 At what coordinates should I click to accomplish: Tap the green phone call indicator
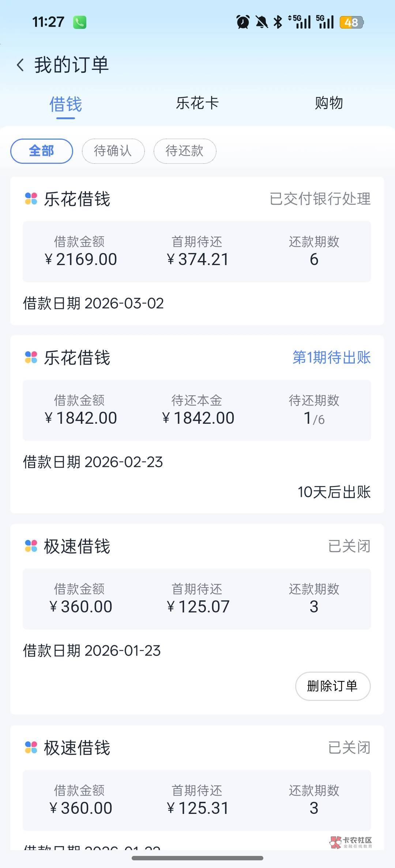80,22
